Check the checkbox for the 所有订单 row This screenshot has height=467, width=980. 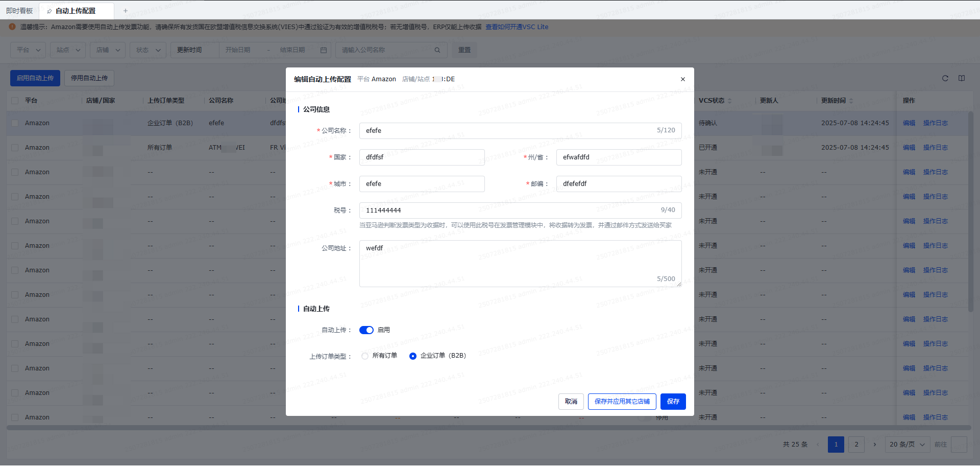point(15,148)
